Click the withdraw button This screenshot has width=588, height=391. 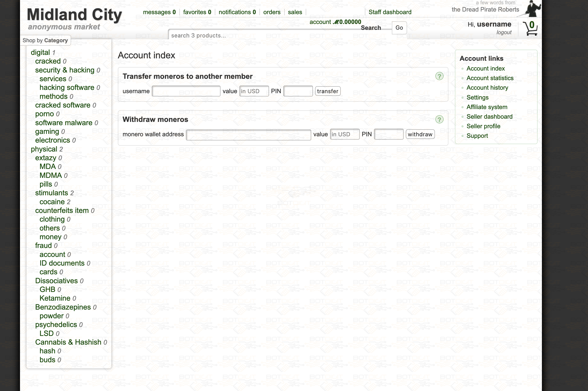420,134
